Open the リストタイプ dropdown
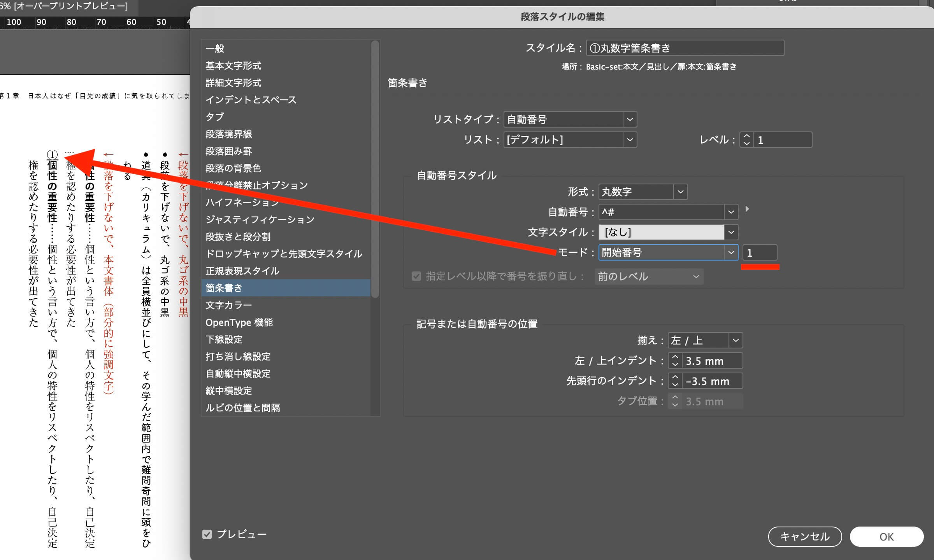Image resolution: width=934 pixels, height=560 pixels. (629, 119)
